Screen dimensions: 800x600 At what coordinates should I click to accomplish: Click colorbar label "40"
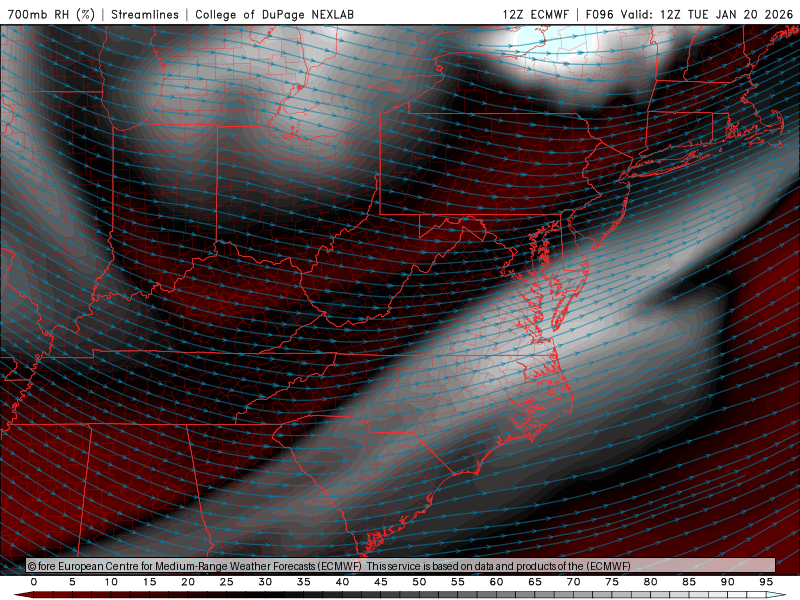pos(342,582)
